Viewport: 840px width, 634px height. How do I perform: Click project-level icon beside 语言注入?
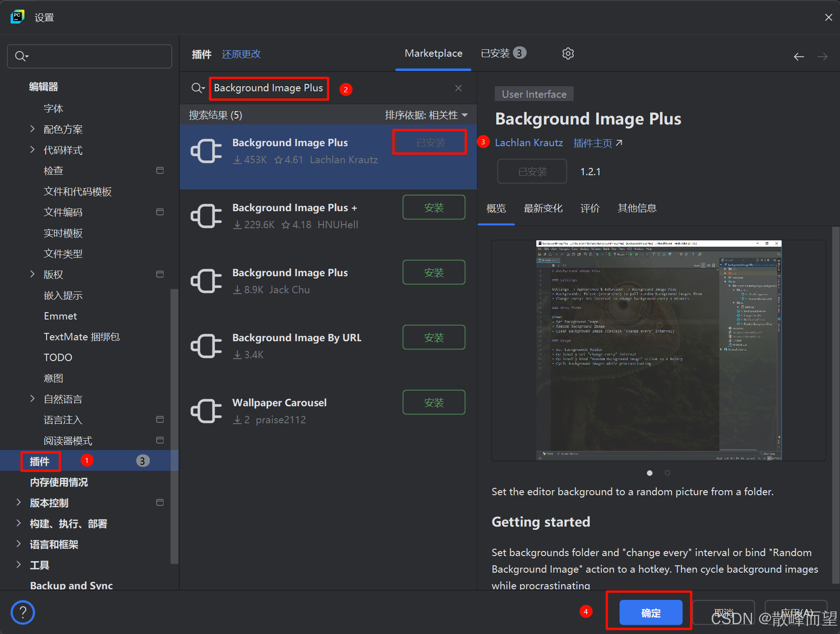(160, 420)
